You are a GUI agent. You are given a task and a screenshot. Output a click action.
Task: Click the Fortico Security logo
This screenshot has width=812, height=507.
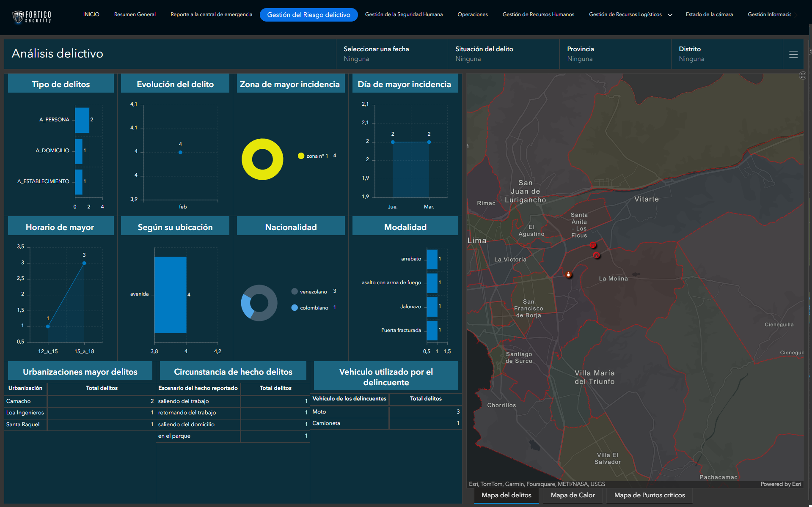(x=32, y=16)
